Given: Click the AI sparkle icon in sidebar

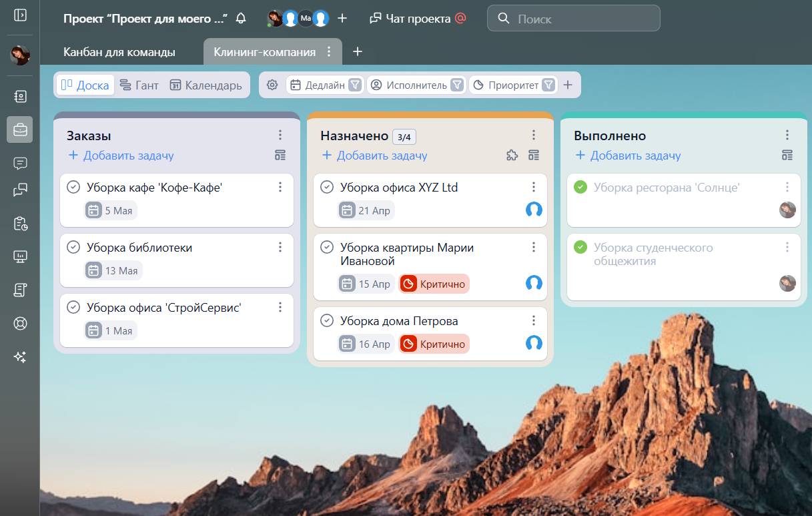Looking at the screenshot, I should coord(20,357).
